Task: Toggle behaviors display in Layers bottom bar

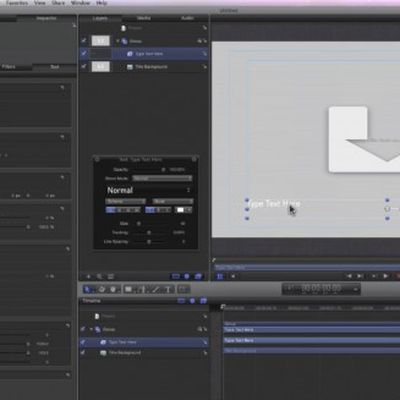Action: [x=187, y=276]
